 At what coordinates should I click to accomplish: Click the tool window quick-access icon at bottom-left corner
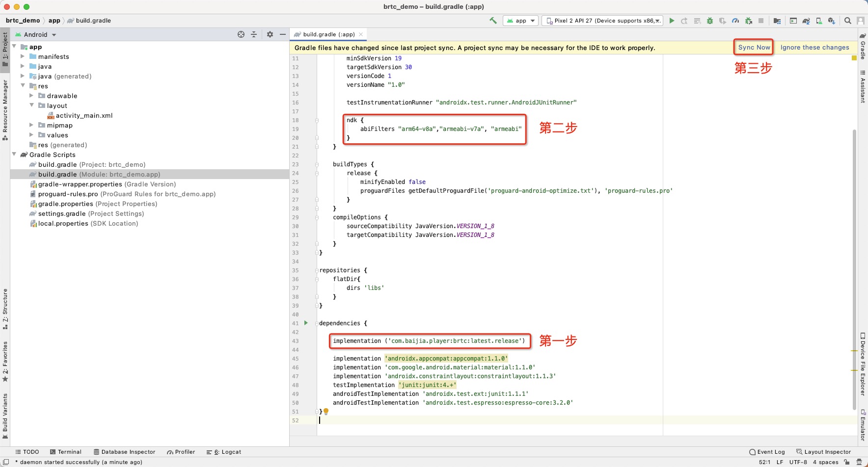tap(5, 462)
